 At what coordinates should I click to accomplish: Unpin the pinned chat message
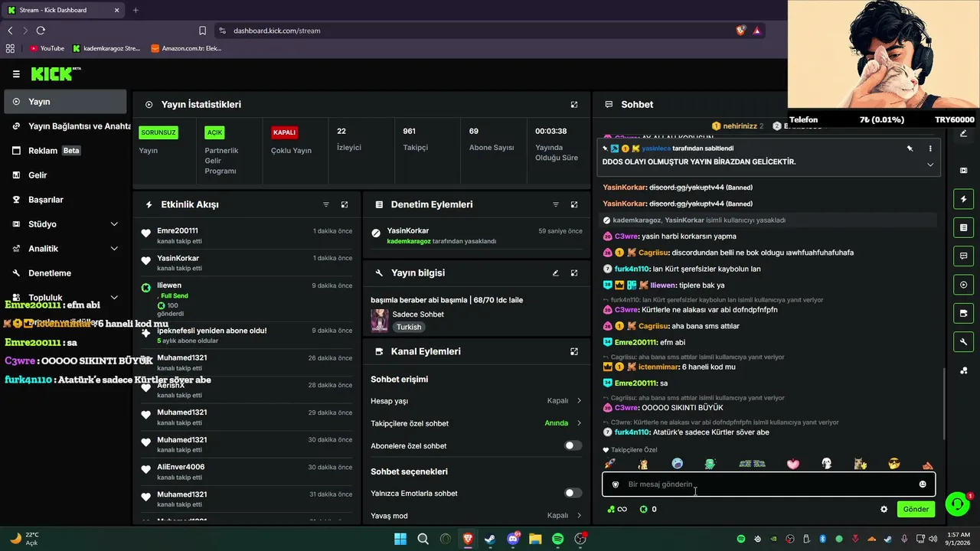[910, 148]
